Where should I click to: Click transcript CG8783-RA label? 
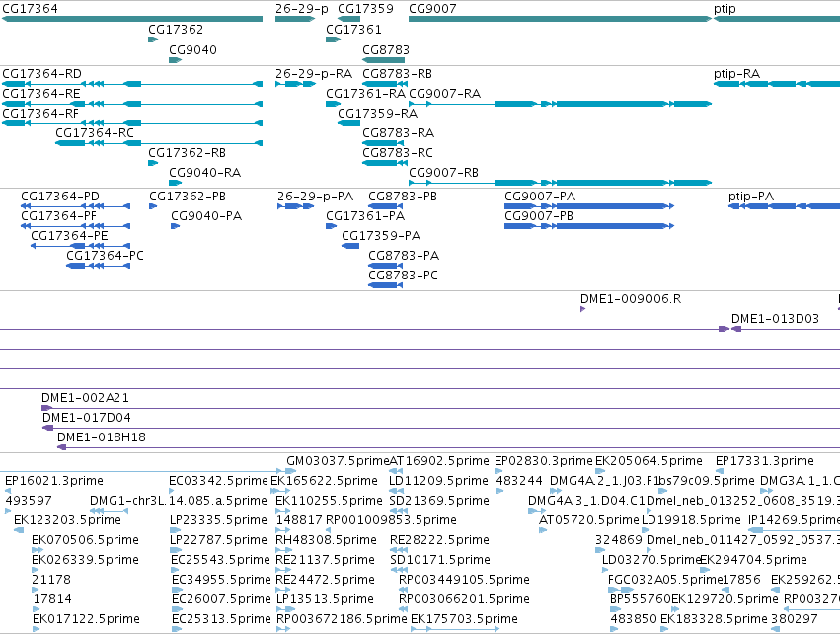point(398,133)
